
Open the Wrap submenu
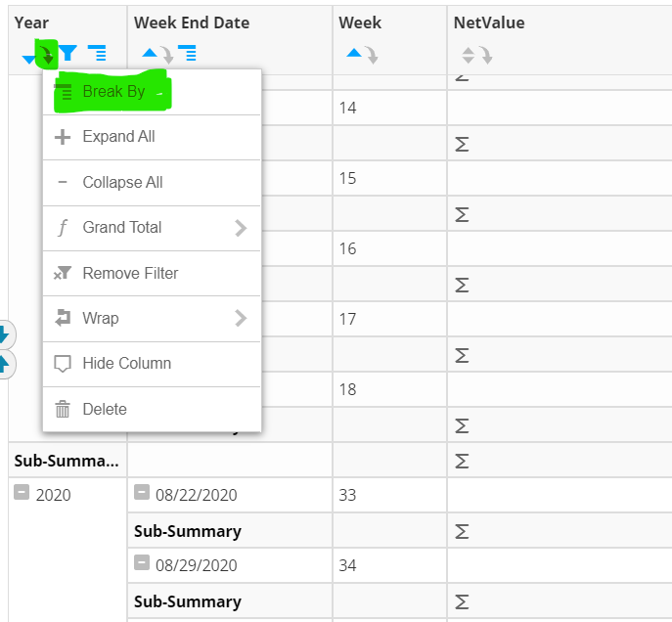pos(152,318)
